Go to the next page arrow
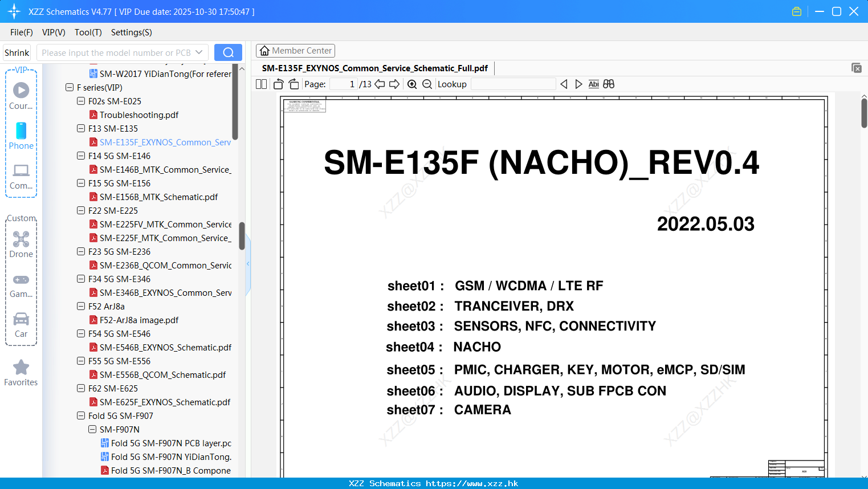 tap(394, 84)
